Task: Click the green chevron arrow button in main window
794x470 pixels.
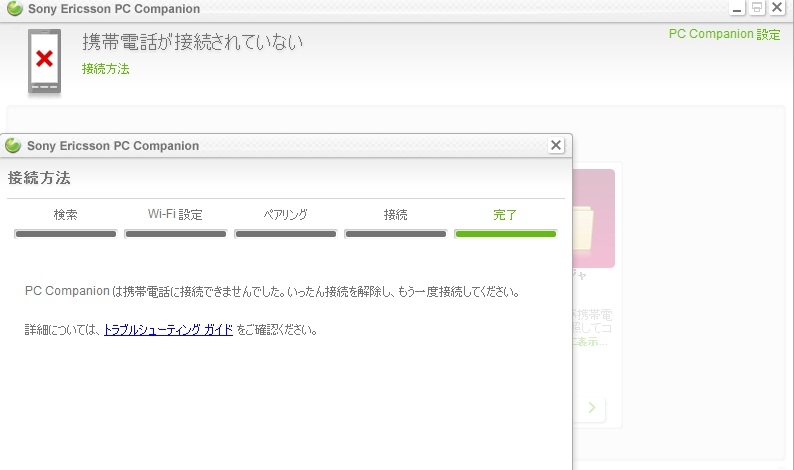Action: [591, 408]
